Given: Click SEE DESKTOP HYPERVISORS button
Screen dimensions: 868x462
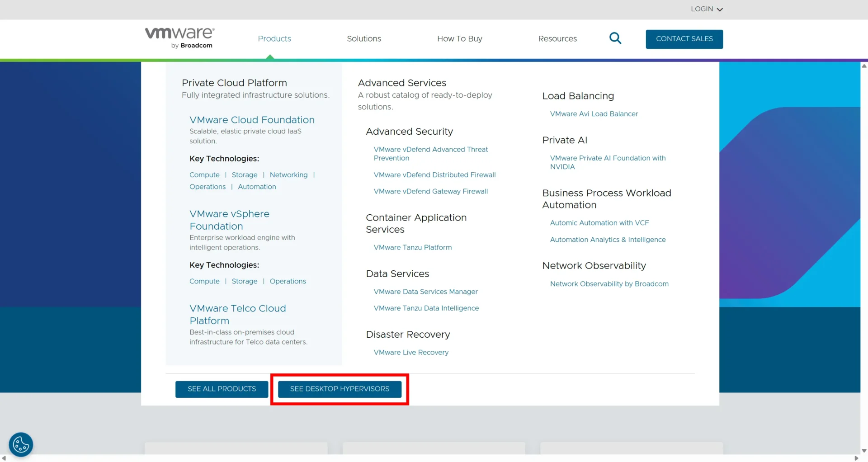Looking at the screenshot, I should pos(340,389).
